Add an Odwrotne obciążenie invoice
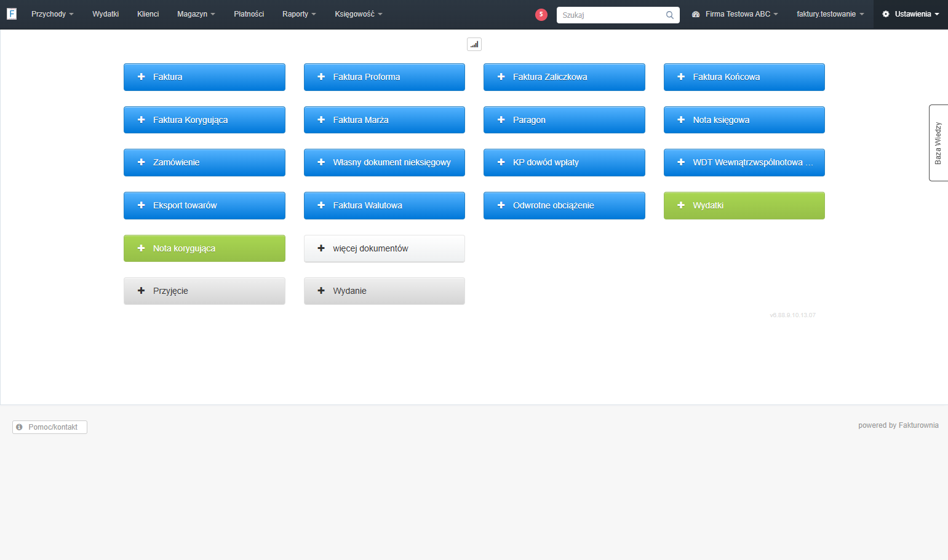 coord(564,205)
